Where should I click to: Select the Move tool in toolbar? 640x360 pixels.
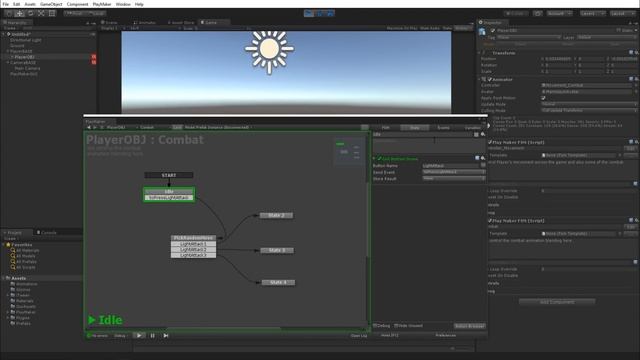click(x=20, y=13)
